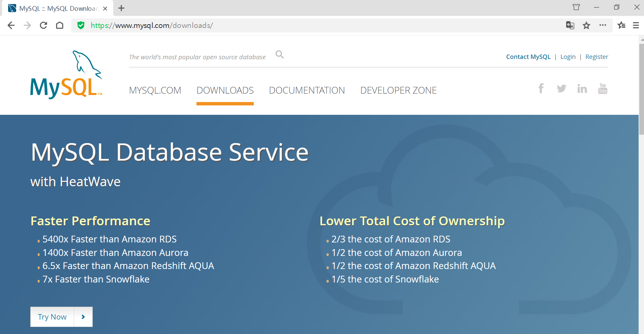Select the DOWNLOADS navigation item
The height and width of the screenshot is (334, 644).
pos(225,90)
